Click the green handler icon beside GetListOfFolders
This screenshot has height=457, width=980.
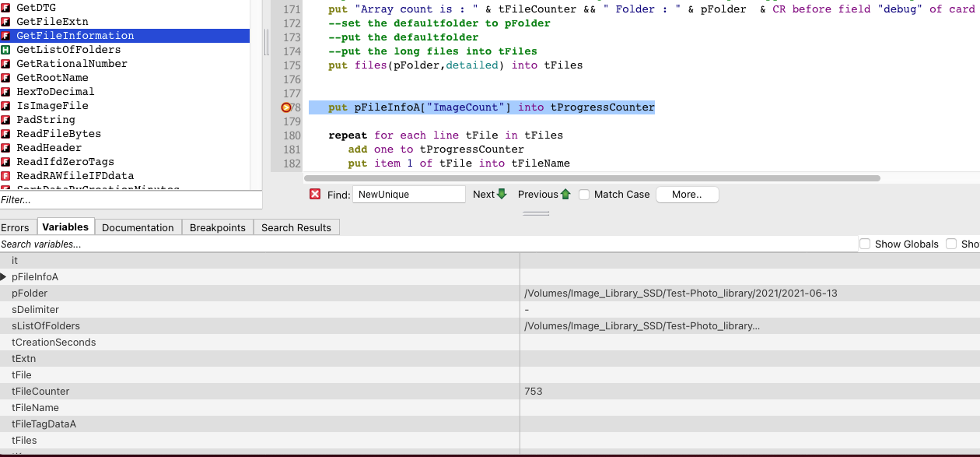pos(6,50)
